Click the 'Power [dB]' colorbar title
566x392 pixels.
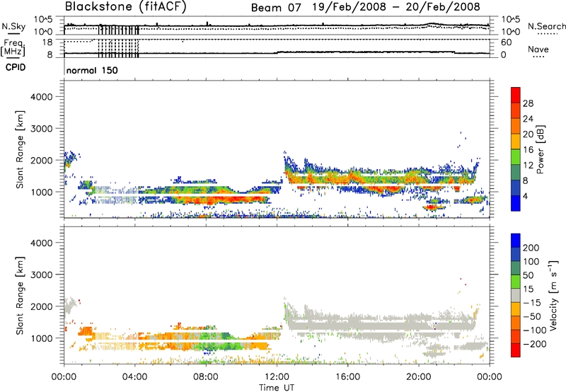(540, 149)
